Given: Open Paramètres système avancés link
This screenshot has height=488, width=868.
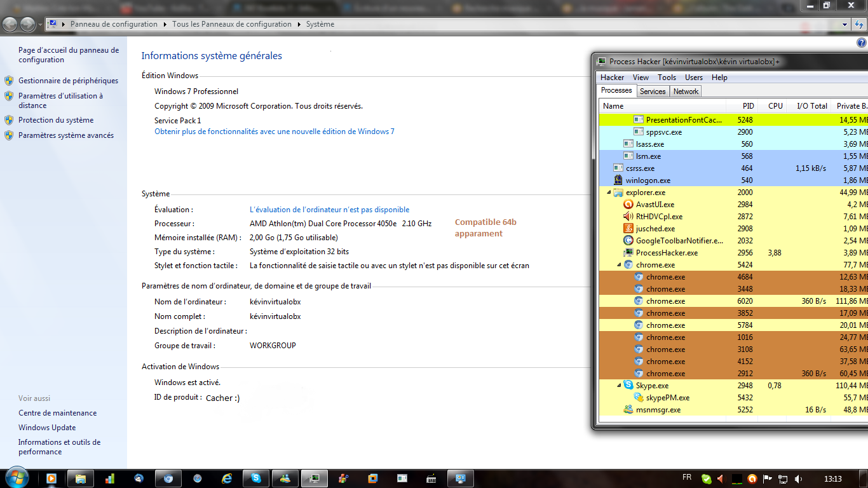Looking at the screenshot, I should click(66, 135).
